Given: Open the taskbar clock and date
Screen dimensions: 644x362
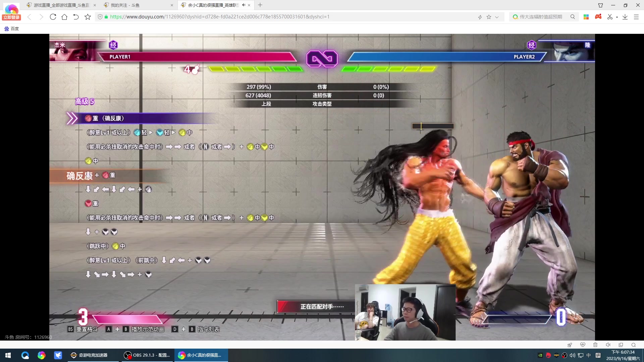Looking at the screenshot, I should (623, 355).
